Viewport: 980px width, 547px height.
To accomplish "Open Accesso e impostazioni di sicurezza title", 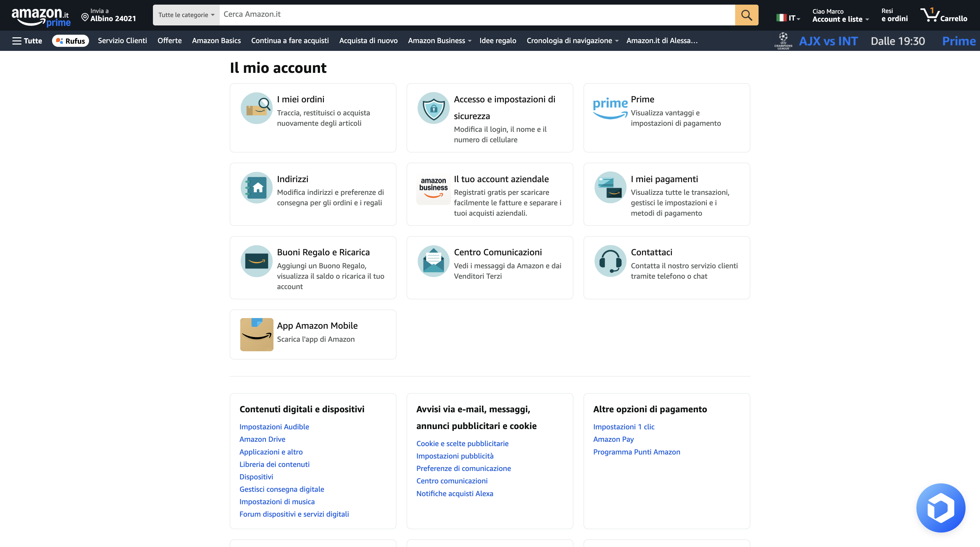I will (504, 108).
